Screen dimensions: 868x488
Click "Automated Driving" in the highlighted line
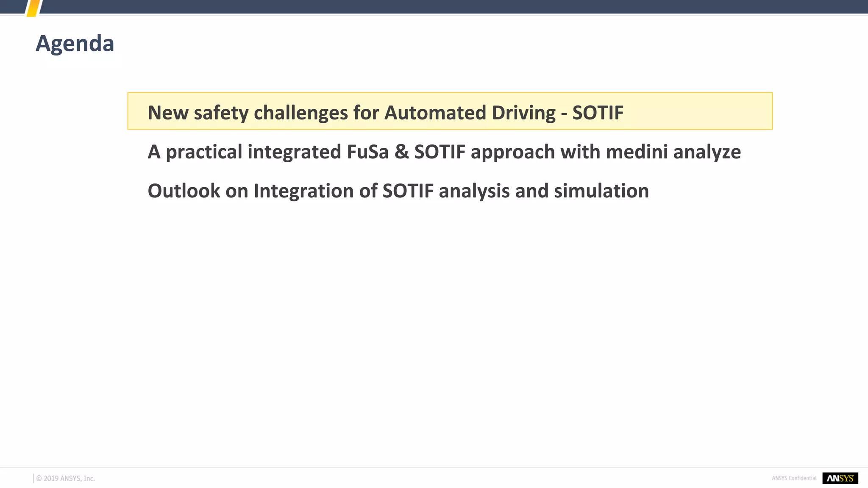point(470,113)
